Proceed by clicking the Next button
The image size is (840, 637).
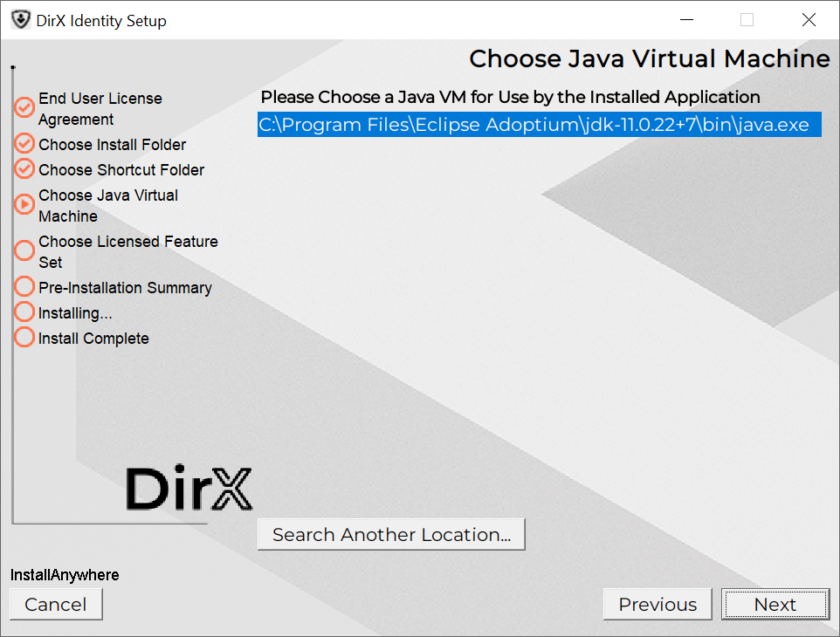775,605
